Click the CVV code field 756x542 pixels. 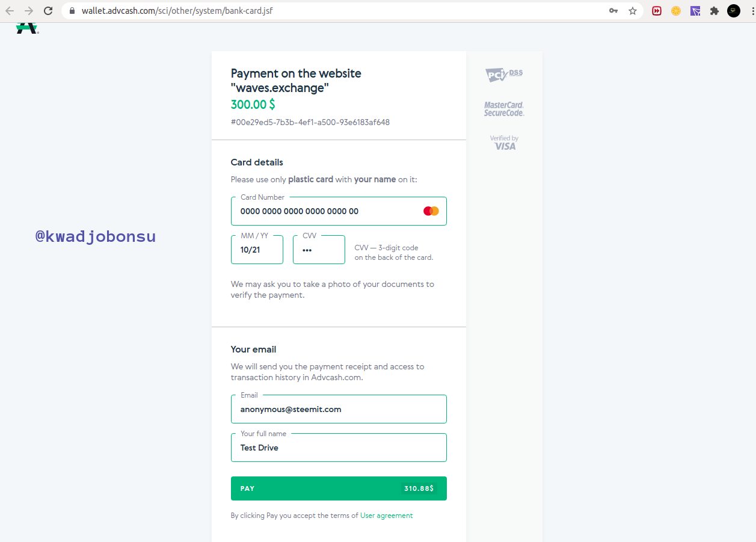pyautogui.click(x=319, y=250)
